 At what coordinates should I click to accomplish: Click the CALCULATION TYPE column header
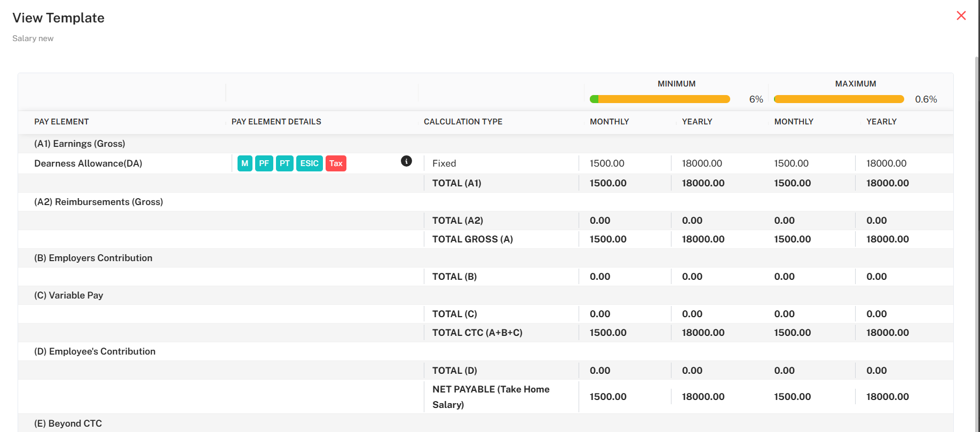click(463, 122)
